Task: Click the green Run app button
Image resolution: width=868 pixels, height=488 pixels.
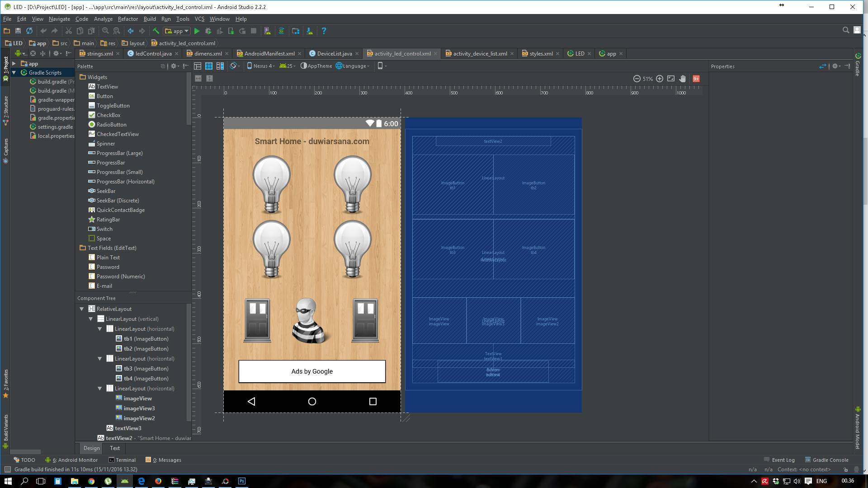Action: (197, 31)
